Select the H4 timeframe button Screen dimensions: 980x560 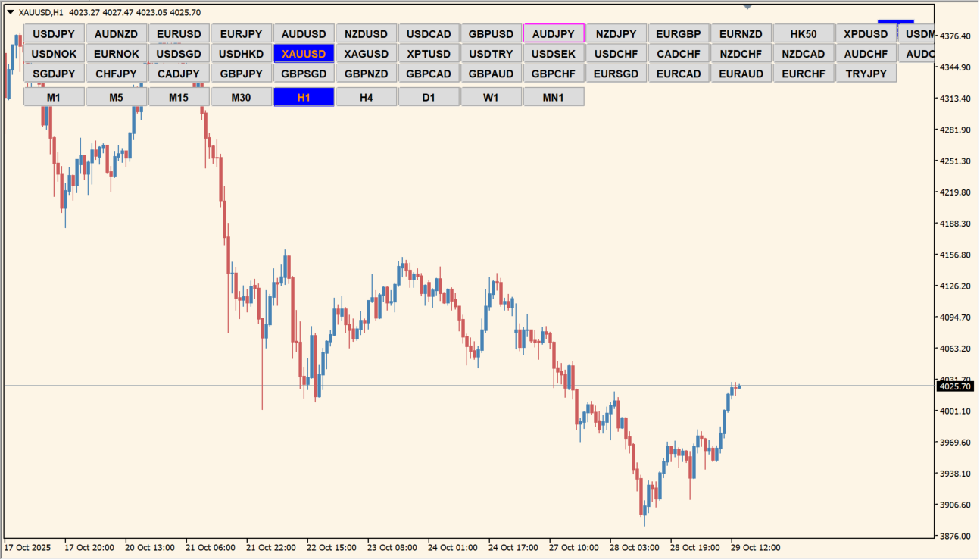[x=366, y=97]
